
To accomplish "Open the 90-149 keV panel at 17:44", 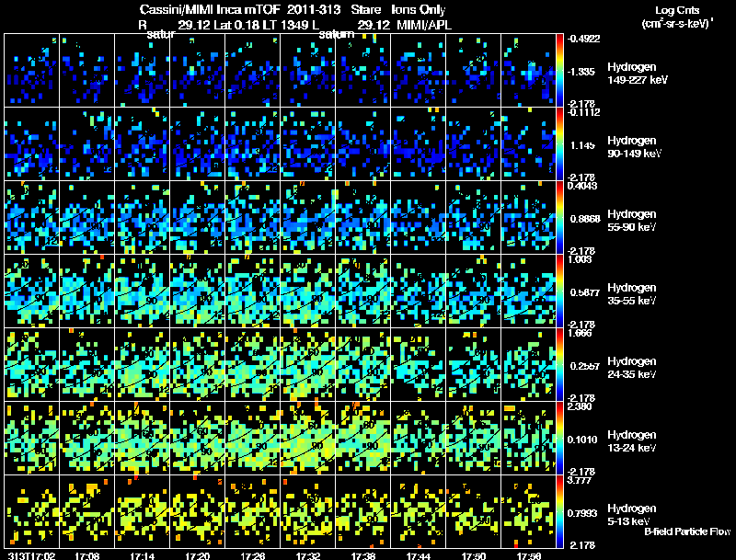I will (419, 144).
